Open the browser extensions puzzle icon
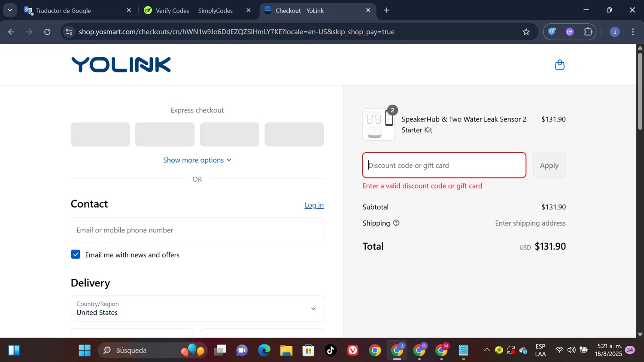Image resolution: width=644 pixels, height=362 pixels. pyautogui.click(x=588, y=32)
